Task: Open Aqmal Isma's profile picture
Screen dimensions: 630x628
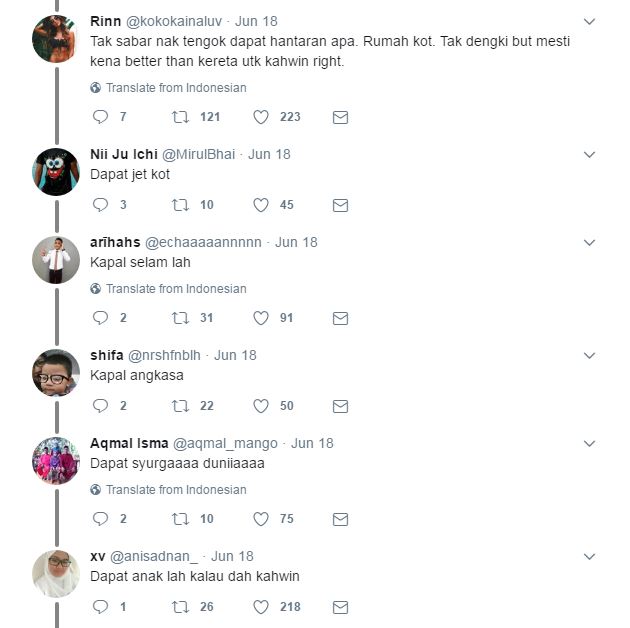Action: click(x=56, y=461)
